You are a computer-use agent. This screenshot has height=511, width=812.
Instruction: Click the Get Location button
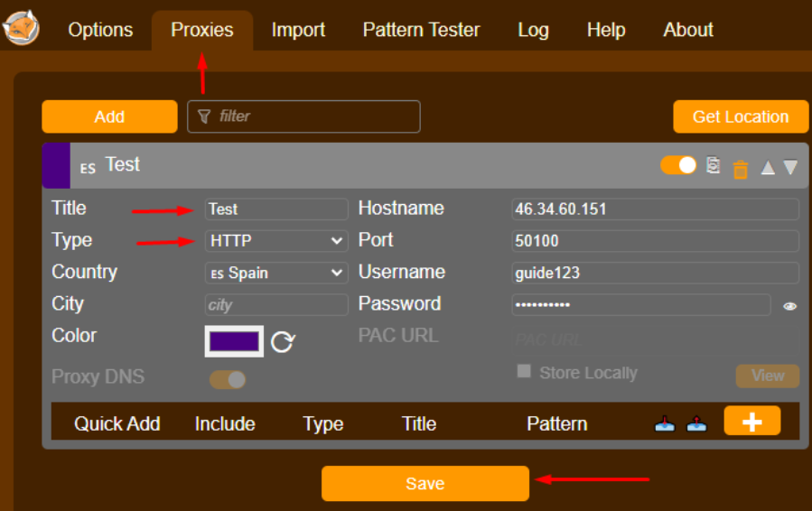pyautogui.click(x=741, y=116)
